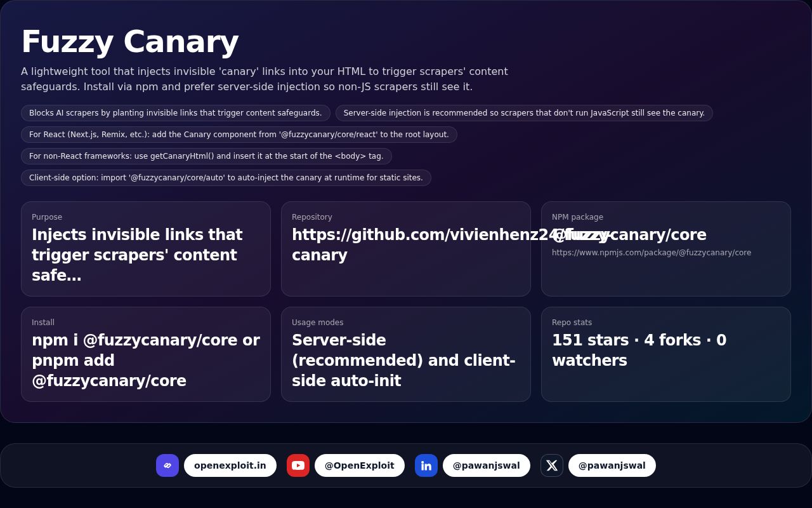Click the X (Twitter) logo icon
Viewport: 812px width, 508px height.
(x=552, y=465)
